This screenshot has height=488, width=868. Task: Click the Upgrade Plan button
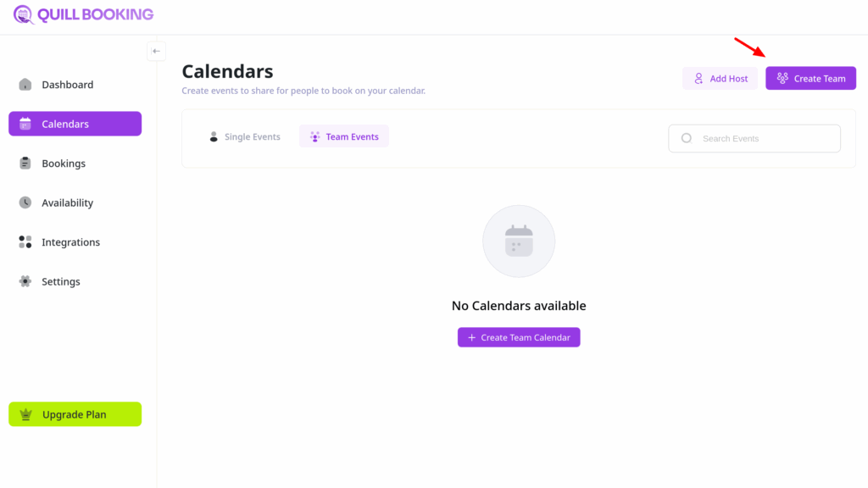pos(75,414)
